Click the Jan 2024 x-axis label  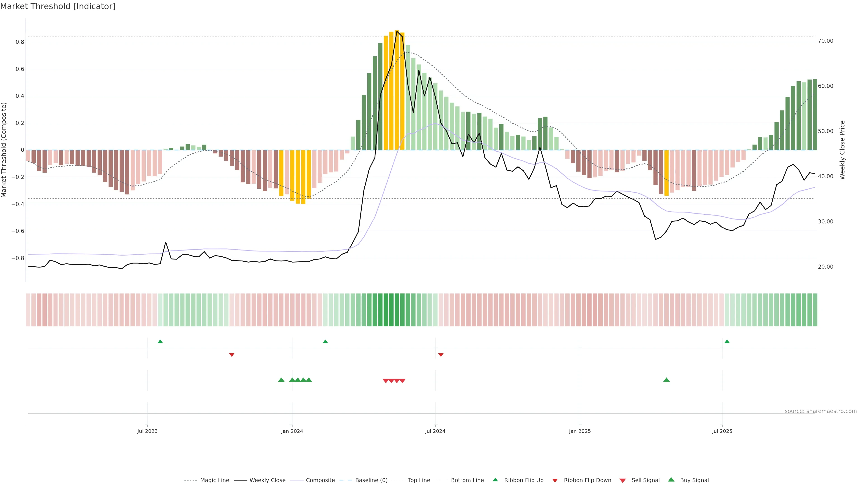coord(292,431)
